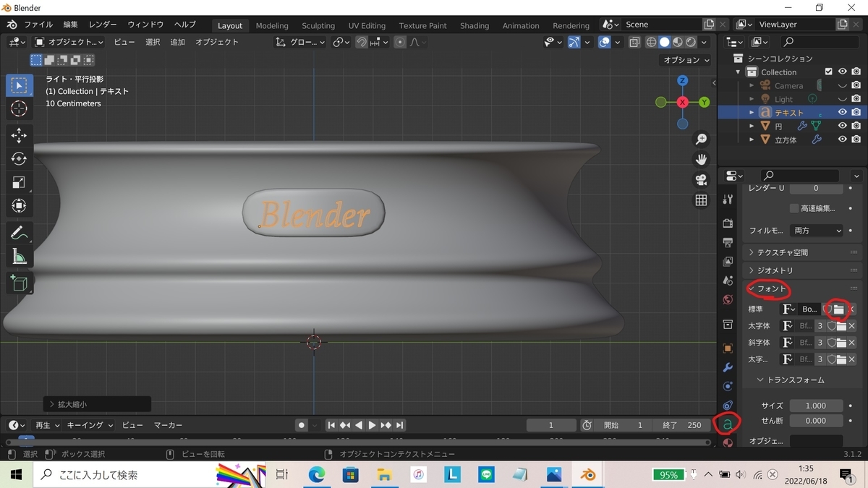The width and height of the screenshot is (868, 488).
Task: Hide the 円 object in viewport
Action: [x=843, y=126]
